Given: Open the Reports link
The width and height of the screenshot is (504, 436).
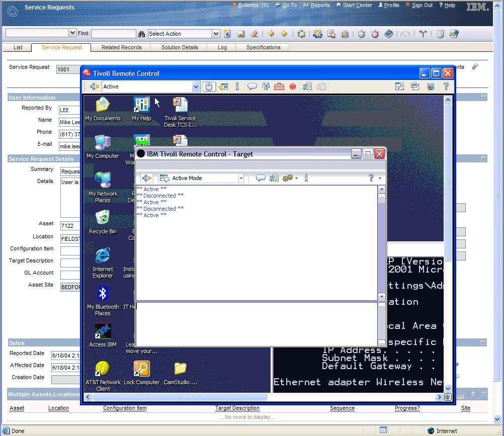Looking at the screenshot, I should click(x=320, y=5).
